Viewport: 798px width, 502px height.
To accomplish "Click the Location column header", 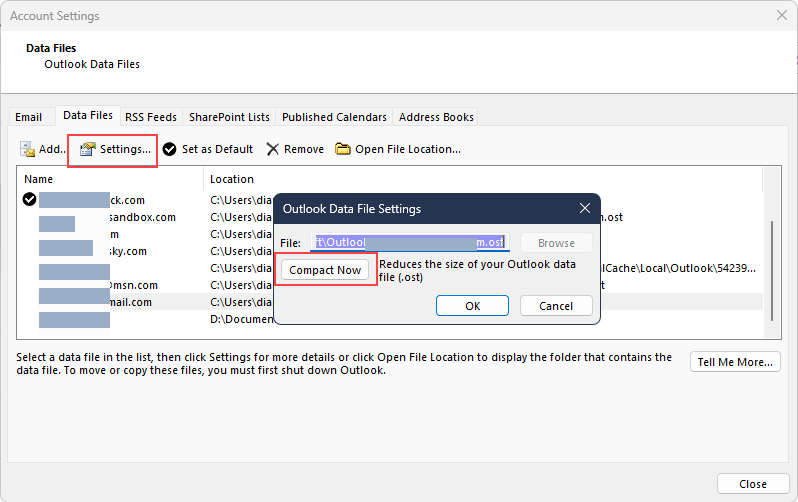I will [x=232, y=179].
